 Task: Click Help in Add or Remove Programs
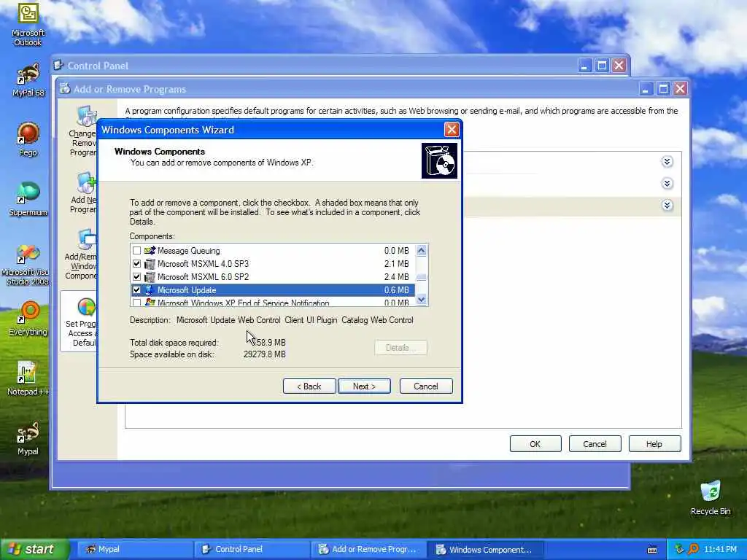[x=654, y=444]
